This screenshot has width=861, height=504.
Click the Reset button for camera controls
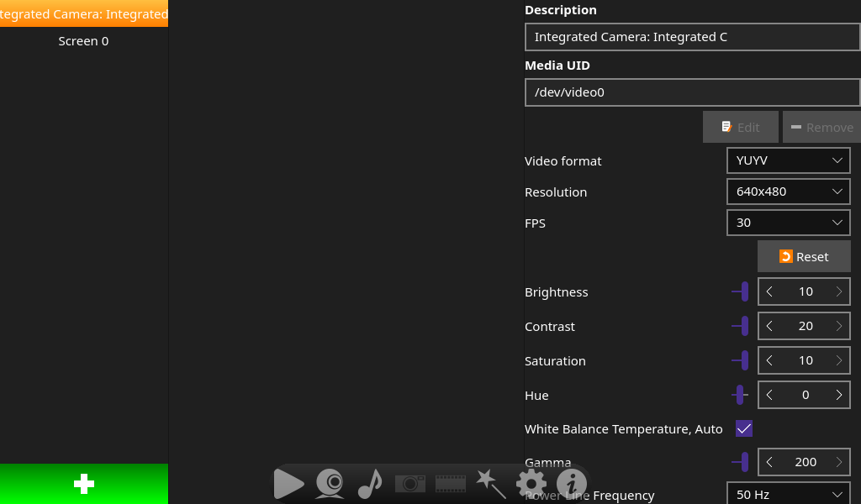pyautogui.click(x=804, y=255)
